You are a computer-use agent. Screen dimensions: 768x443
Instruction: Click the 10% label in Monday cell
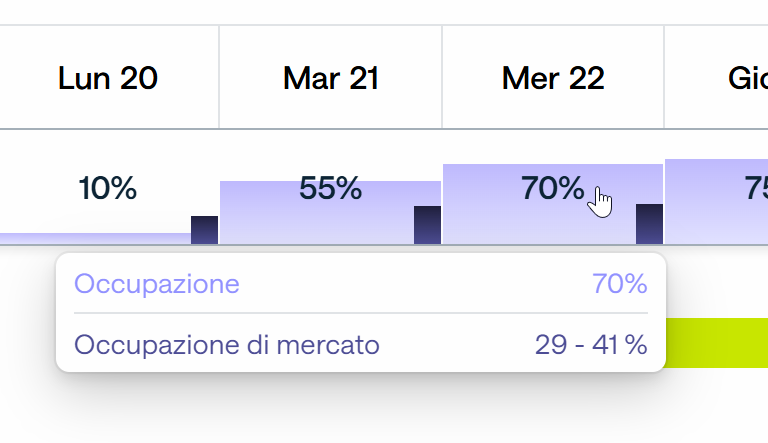point(108,188)
